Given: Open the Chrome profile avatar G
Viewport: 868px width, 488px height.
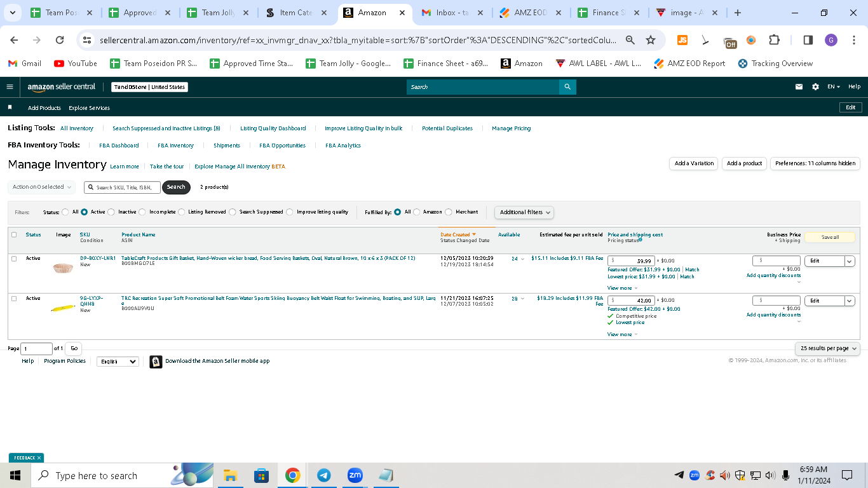Looking at the screenshot, I should (x=831, y=40).
